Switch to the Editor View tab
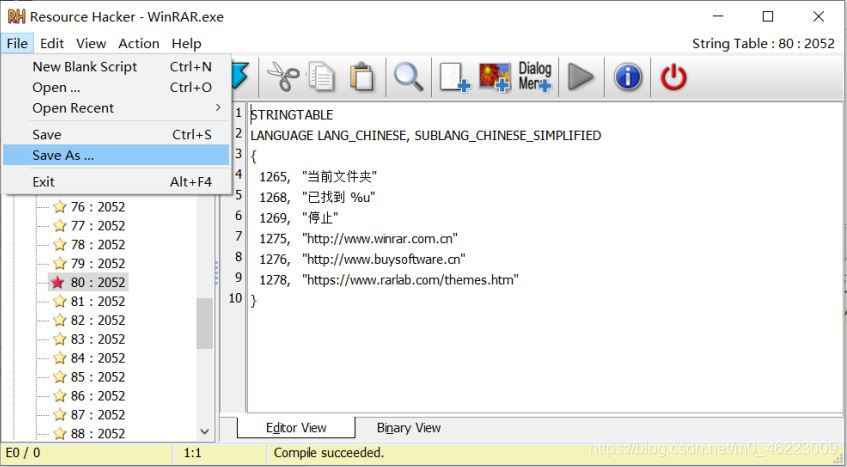Image resolution: width=847 pixels, height=467 pixels. coord(296,428)
